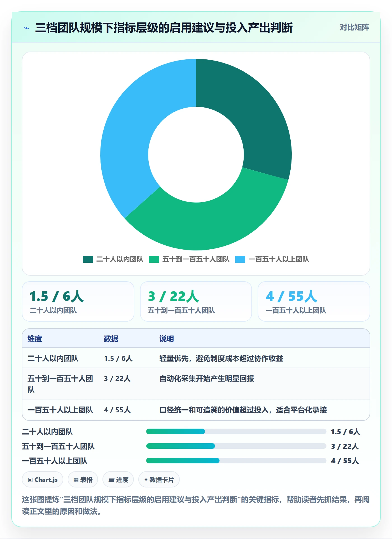Image resolution: width=392 pixels, height=539 pixels.
Task: Click the 五十到一百五十人团队 table row name
Action: pos(60,384)
